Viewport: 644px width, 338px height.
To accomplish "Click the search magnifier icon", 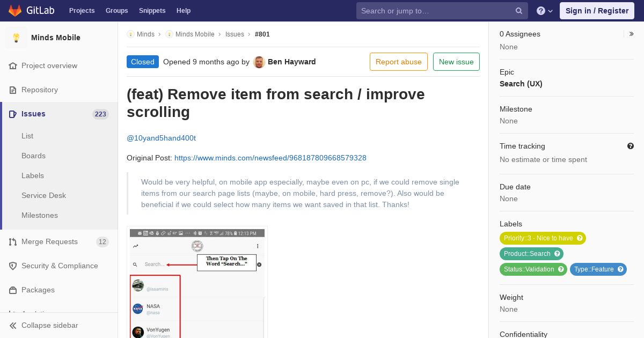I will point(519,11).
